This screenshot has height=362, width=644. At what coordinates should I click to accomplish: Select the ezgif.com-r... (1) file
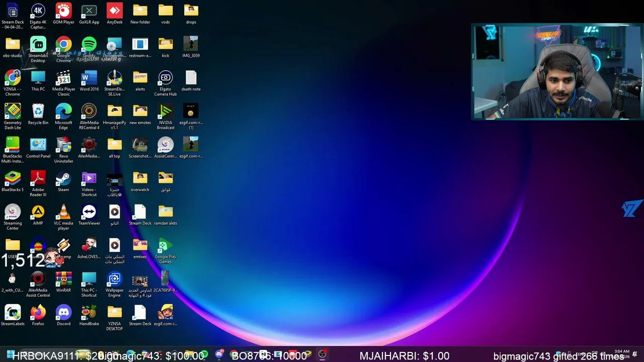tap(191, 117)
